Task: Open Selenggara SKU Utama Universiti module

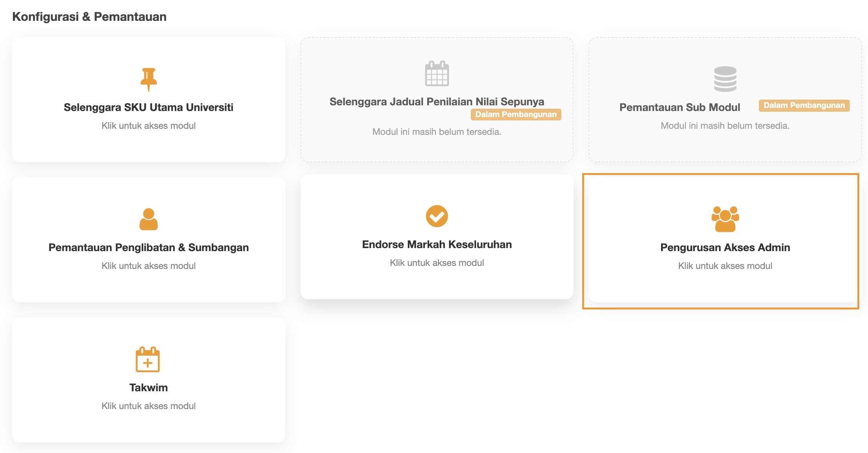Action: pyautogui.click(x=149, y=108)
